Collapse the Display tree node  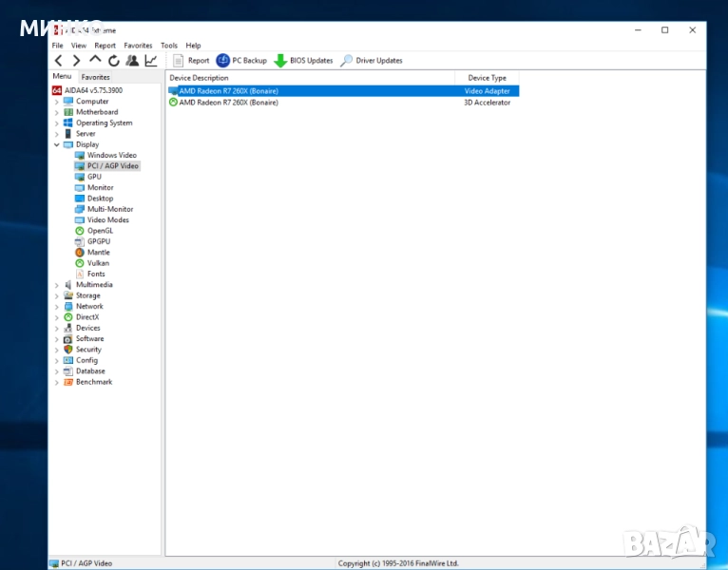click(57, 145)
